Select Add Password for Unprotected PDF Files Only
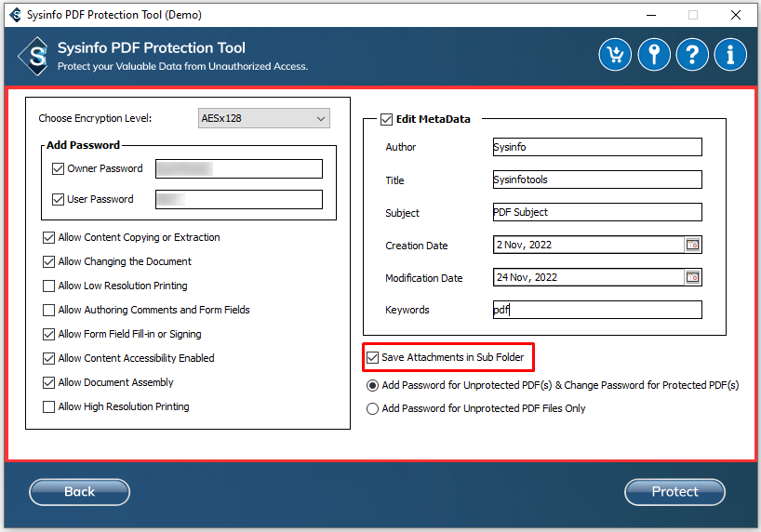The width and height of the screenshot is (761, 532). 372,408
